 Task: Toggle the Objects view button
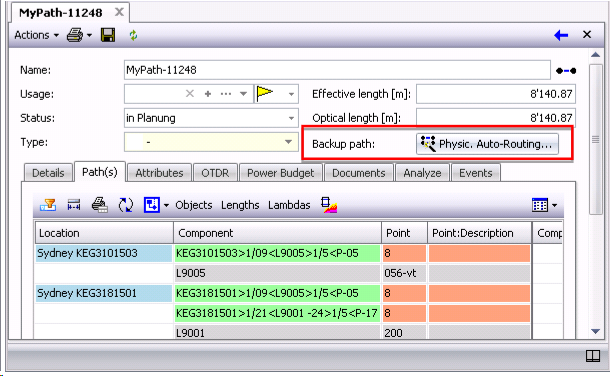[x=194, y=205]
